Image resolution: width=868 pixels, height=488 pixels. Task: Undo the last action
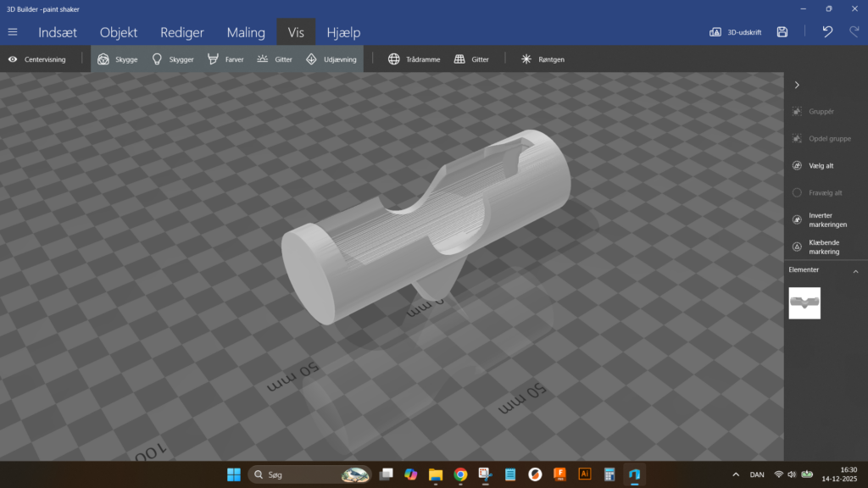[x=827, y=32]
